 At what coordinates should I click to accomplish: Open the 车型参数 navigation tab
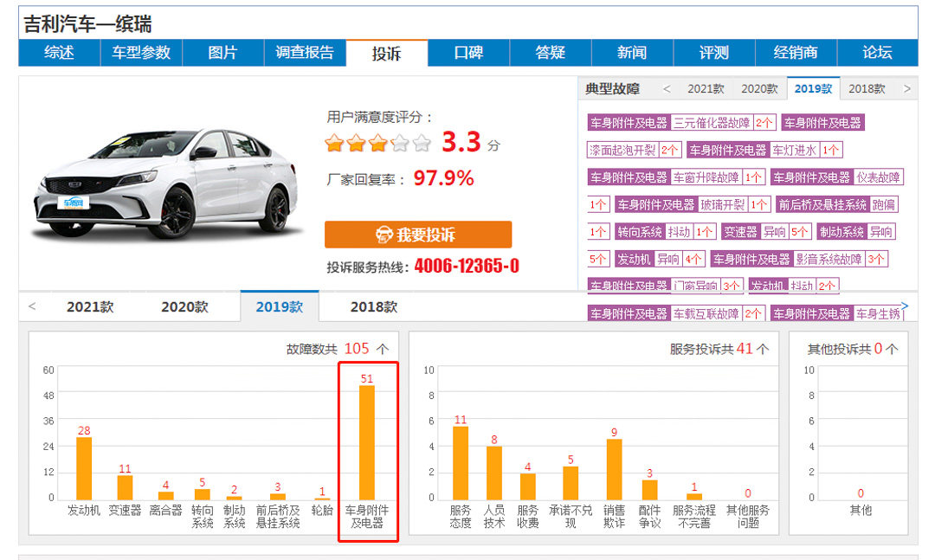click(141, 53)
